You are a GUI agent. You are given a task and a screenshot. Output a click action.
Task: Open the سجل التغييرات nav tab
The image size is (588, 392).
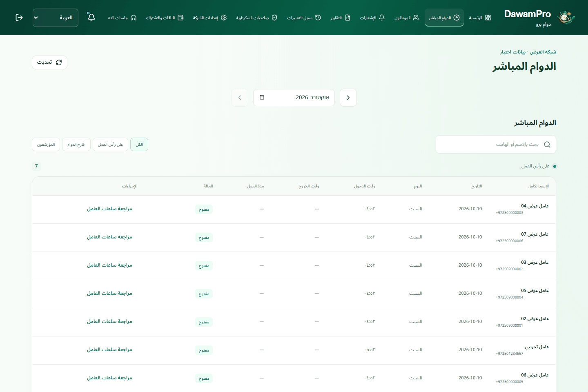pyautogui.click(x=304, y=18)
